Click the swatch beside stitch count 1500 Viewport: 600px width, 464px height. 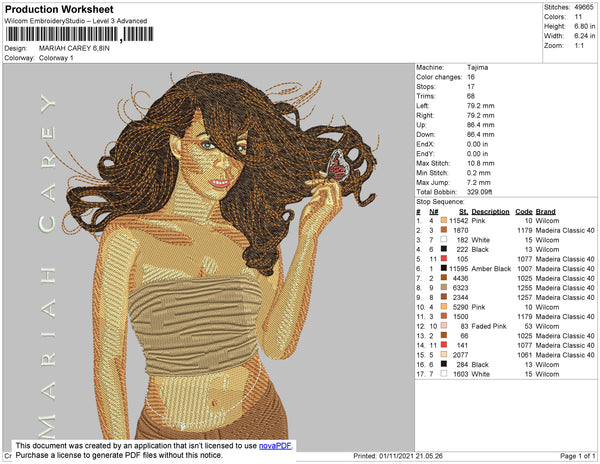coord(444,316)
